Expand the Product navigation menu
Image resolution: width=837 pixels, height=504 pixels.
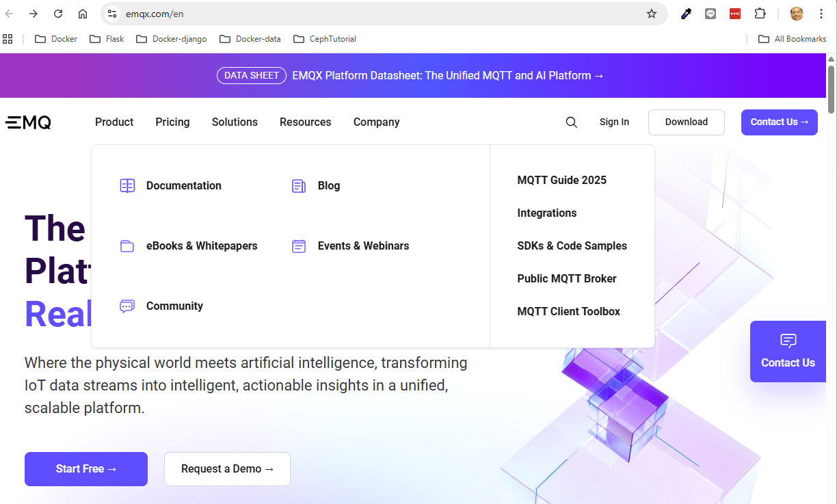pos(114,122)
